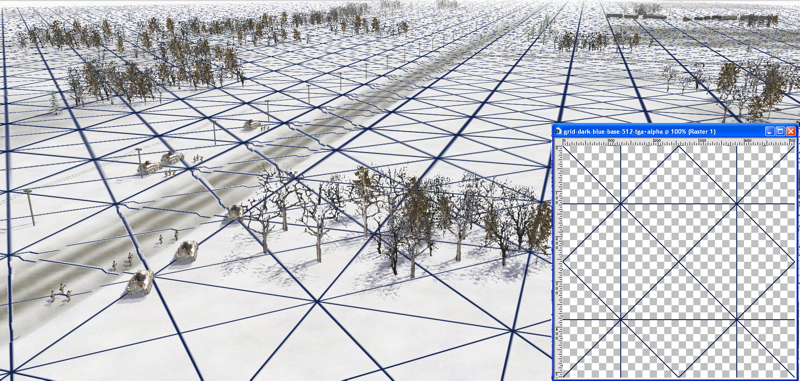Maximize the grid texture image window

click(780, 132)
